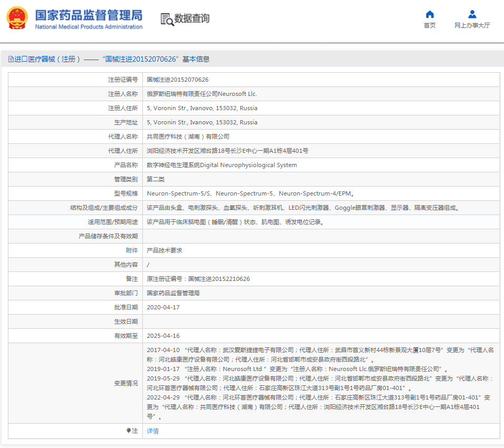Click approval date 2020-04-17 cell
Image resolution: width=504 pixels, height=448 pixels.
pyautogui.click(x=163, y=307)
